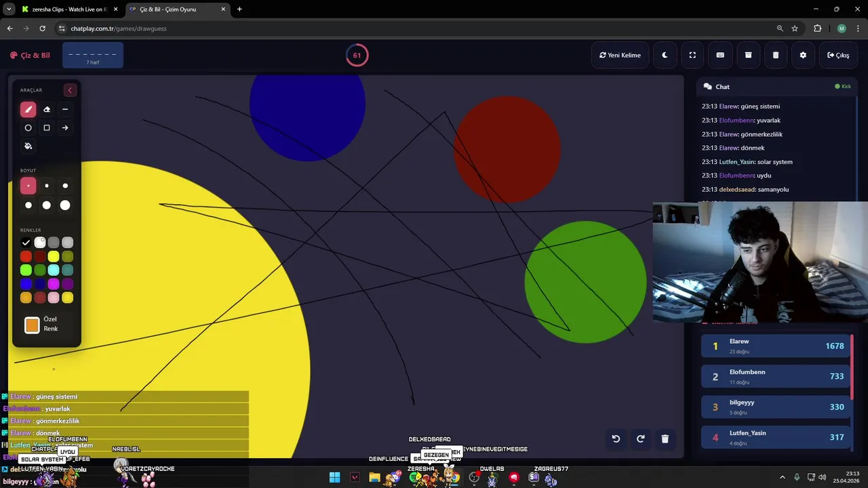Select the brush drawing tool
The height and width of the screenshot is (488, 868).
(28, 109)
